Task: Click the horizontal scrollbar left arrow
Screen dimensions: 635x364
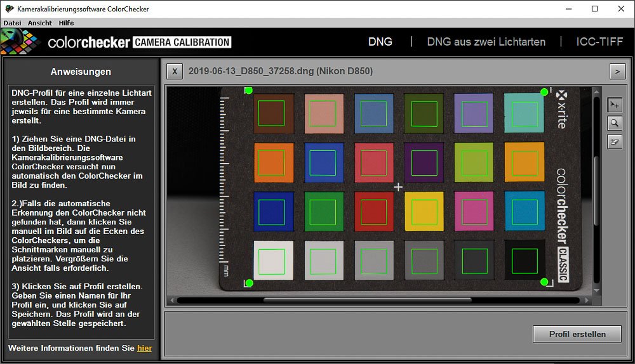Action: [x=171, y=300]
